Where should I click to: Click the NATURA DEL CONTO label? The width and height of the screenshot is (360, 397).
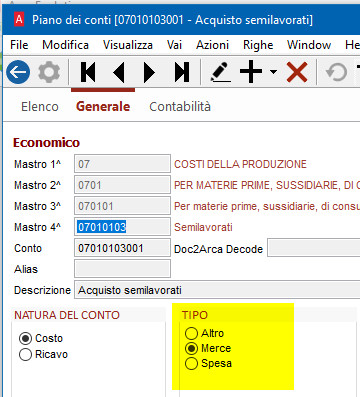(67, 315)
